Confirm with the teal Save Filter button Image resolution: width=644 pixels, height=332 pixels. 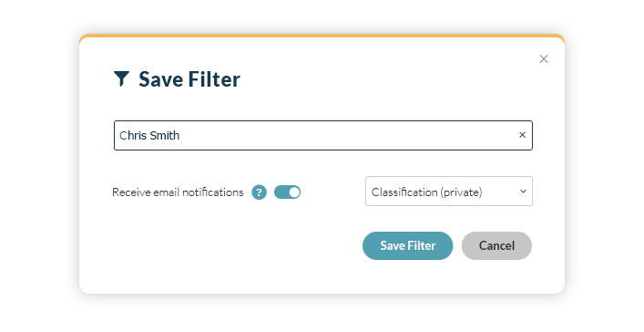(408, 245)
